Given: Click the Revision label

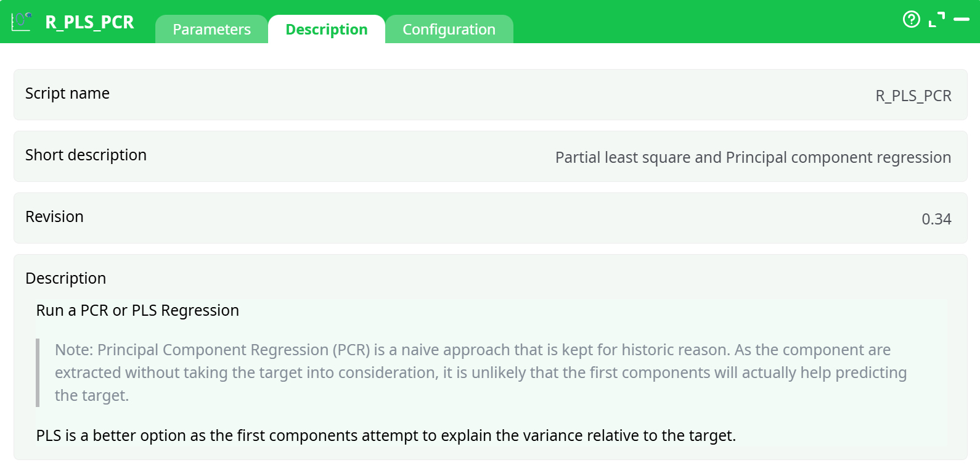Looking at the screenshot, I should (54, 216).
